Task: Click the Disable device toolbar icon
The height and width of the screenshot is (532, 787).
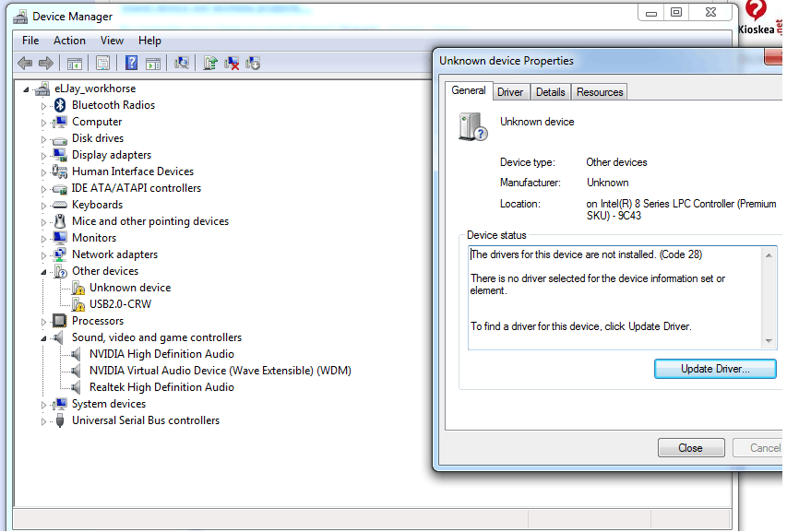Action: point(253,64)
